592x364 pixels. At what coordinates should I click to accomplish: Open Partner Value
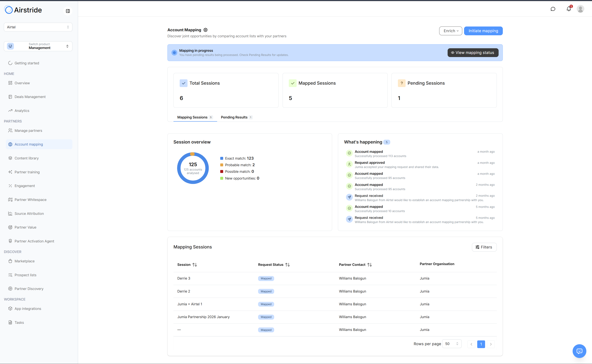click(39, 227)
